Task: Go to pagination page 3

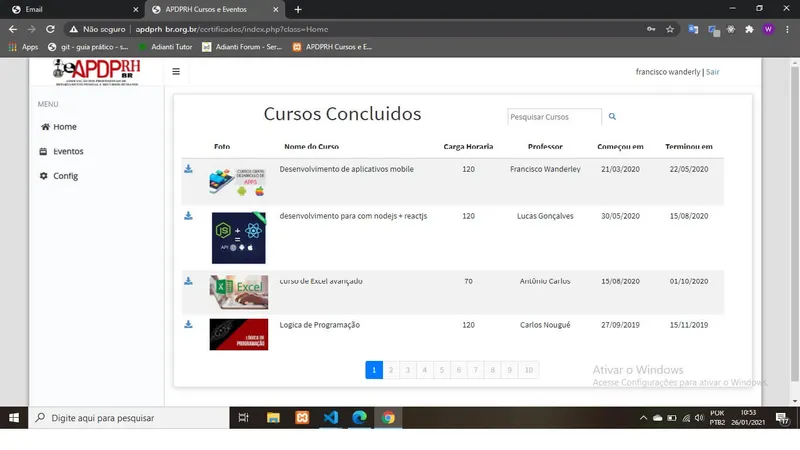Action: click(408, 370)
